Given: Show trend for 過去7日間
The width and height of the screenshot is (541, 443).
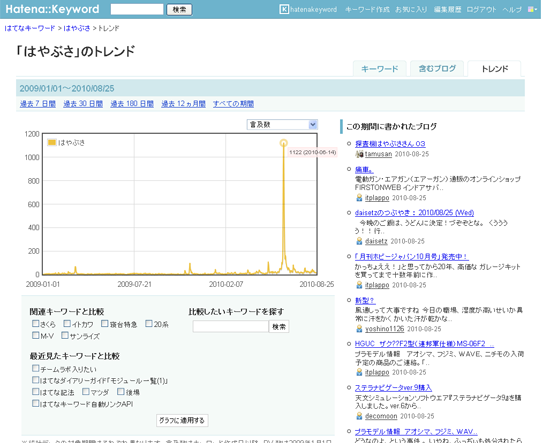Looking at the screenshot, I should pyautogui.click(x=38, y=104).
